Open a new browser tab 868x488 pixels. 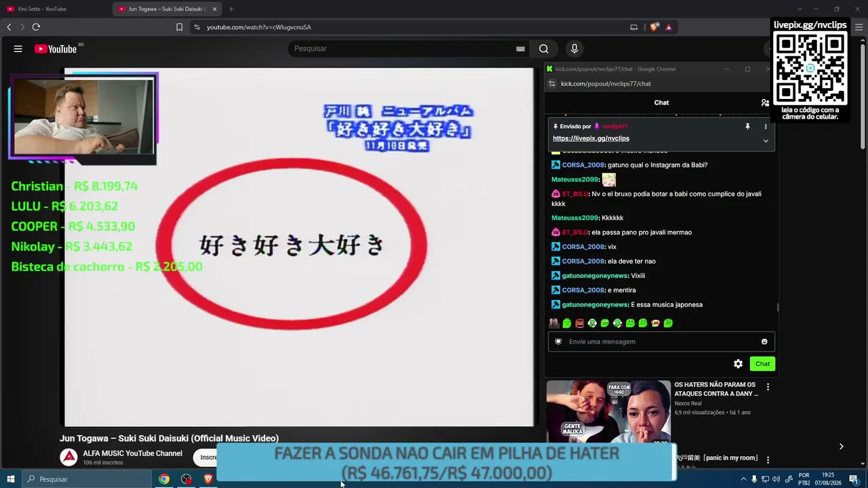(x=231, y=9)
